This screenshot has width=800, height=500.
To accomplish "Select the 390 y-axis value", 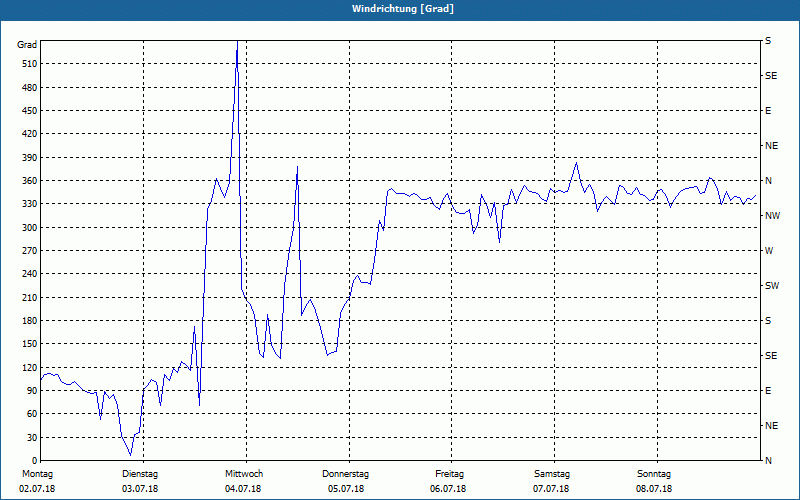I will (30, 157).
